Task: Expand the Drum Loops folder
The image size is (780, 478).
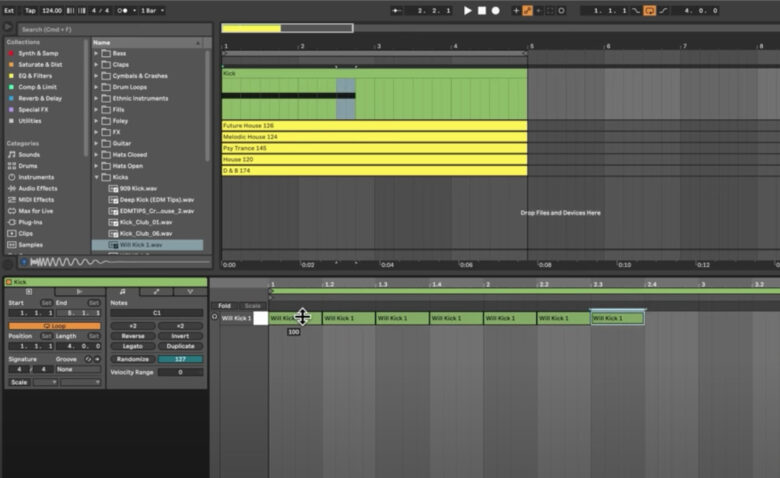Action: tap(97, 87)
